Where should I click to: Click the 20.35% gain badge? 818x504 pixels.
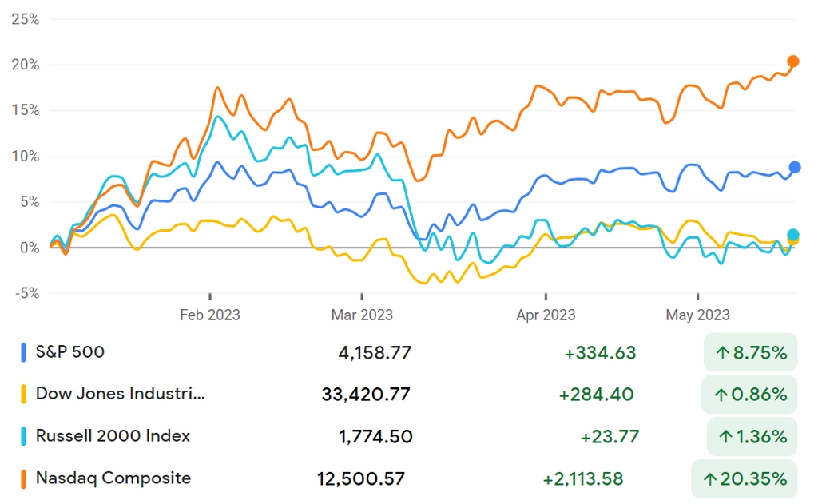coord(745,479)
